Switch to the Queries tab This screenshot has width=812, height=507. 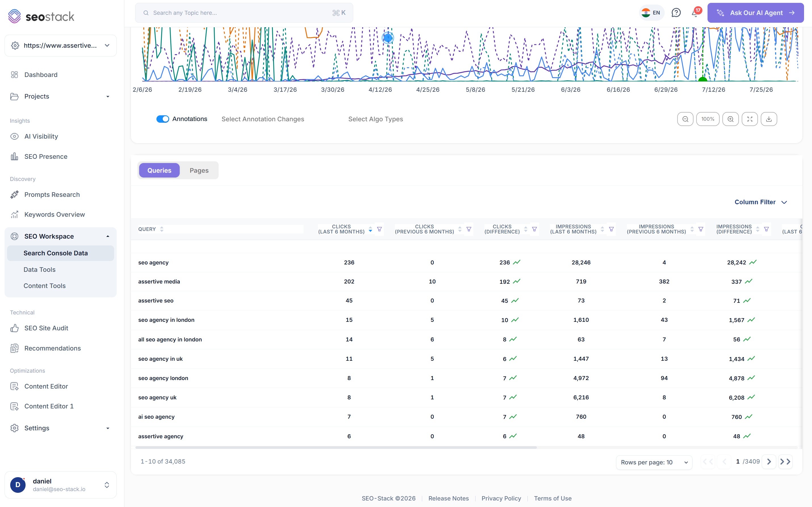pyautogui.click(x=159, y=170)
